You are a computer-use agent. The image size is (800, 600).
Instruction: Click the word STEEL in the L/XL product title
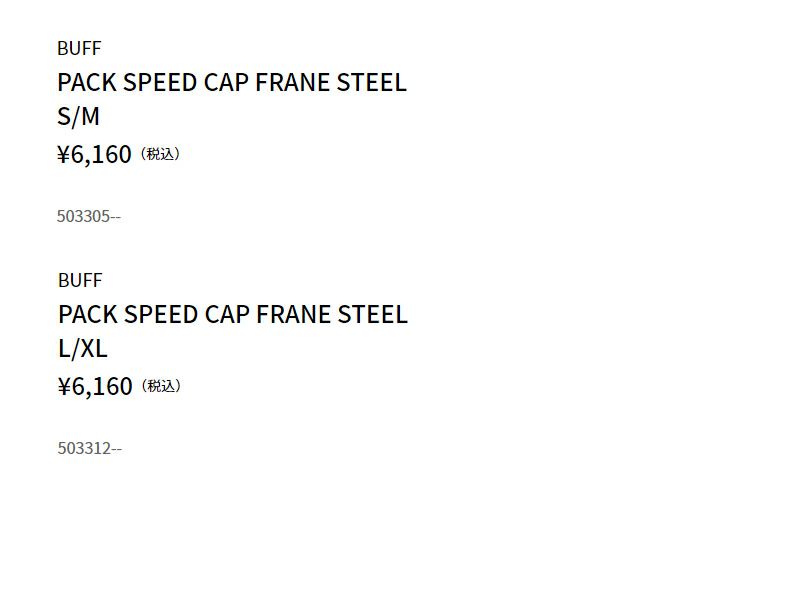tap(373, 314)
